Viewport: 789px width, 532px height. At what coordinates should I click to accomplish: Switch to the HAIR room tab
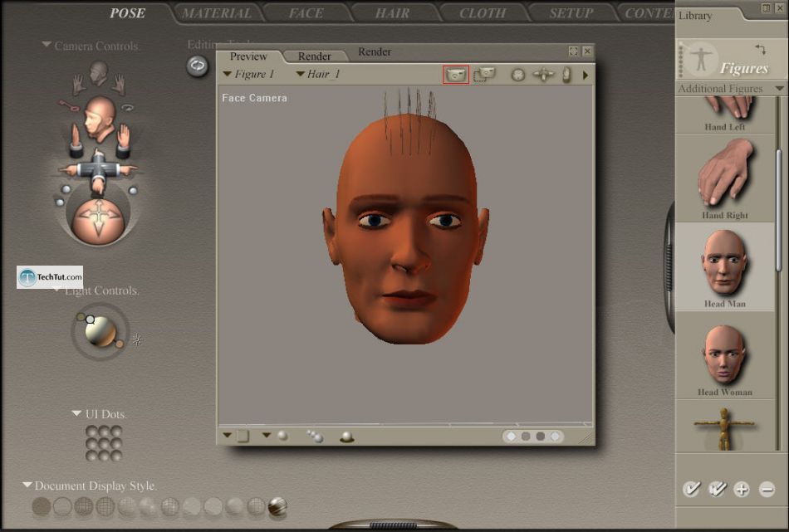tap(393, 13)
